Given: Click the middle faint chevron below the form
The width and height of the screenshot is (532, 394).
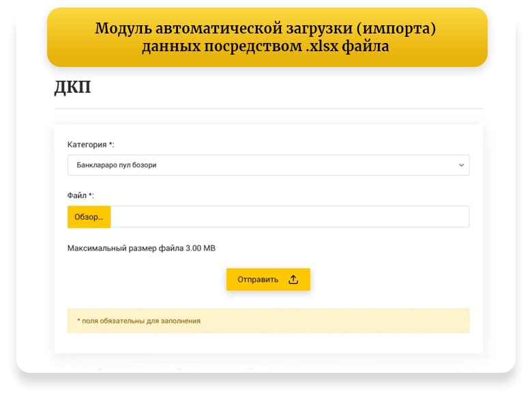Looking at the screenshot, I should pos(179,369).
